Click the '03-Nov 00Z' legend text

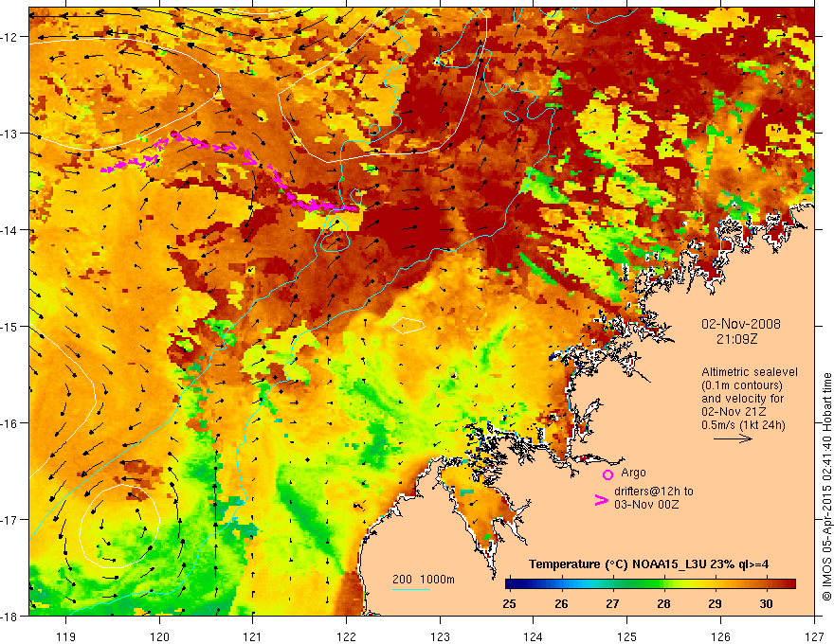(x=646, y=505)
